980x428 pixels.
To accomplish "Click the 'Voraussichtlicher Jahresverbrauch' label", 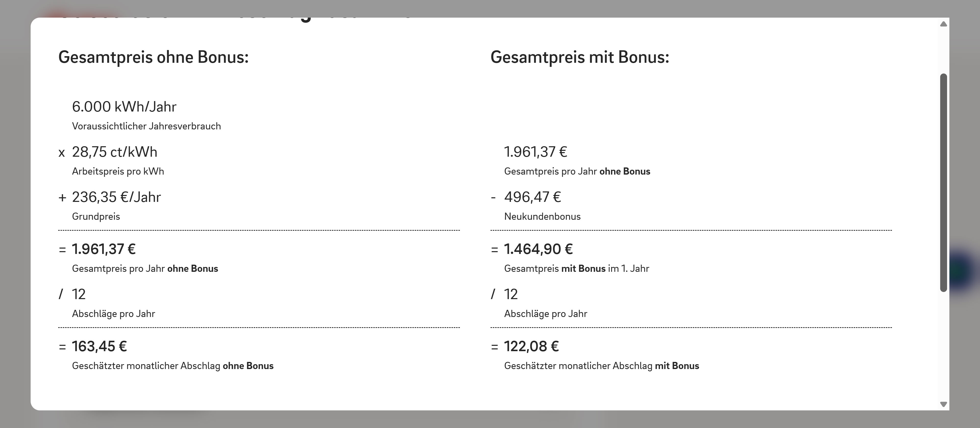I will pyautogui.click(x=146, y=126).
